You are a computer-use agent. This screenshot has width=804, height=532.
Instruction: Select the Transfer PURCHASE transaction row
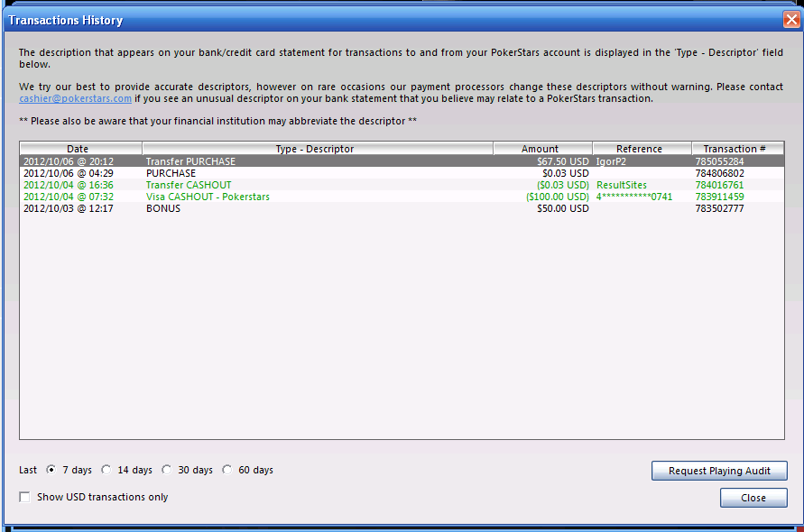click(402, 161)
